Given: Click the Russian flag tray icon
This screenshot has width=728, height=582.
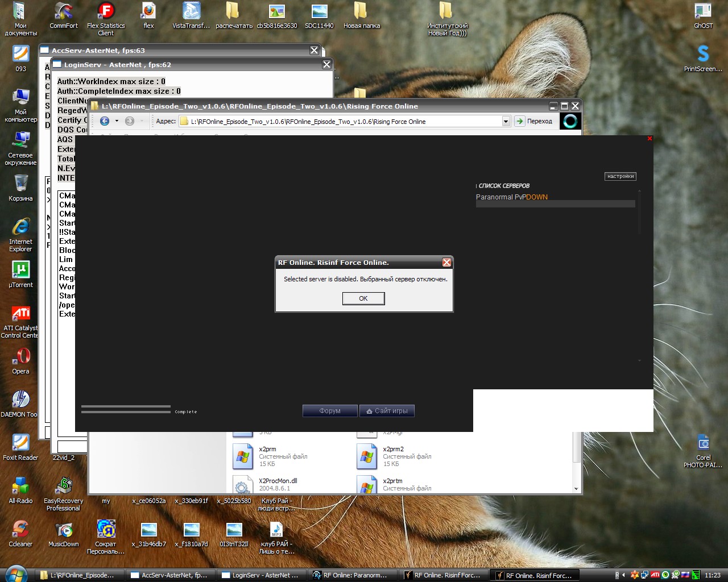Looking at the screenshot, I should click(685, 575).
